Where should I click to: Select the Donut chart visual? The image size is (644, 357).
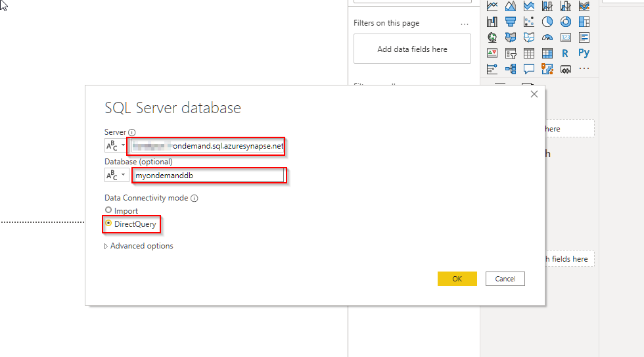point(566,22)
